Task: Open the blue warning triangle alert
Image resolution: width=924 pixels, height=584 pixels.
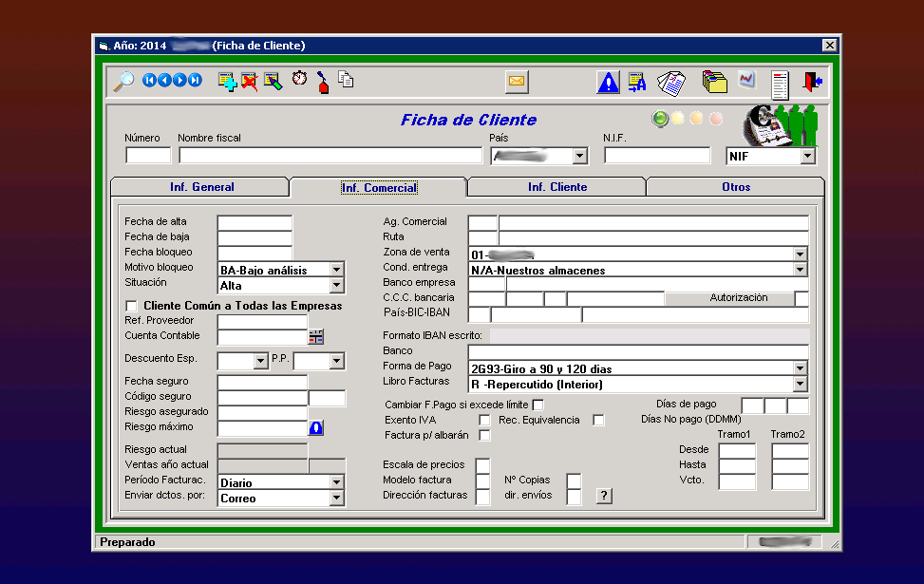Action: point(608,82)
